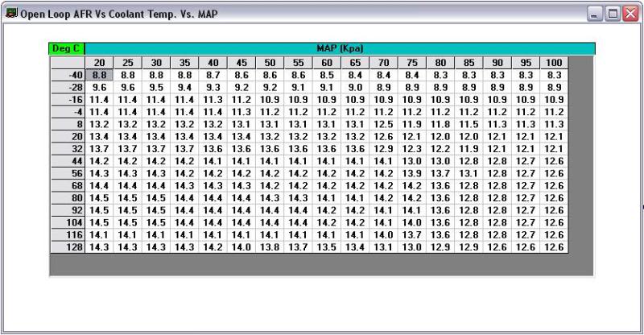This screenshot has height=335, width=644.
Task: Select the 13.7 cell in the 56 row
Action: pyautogui.click(x=440, y=173)
